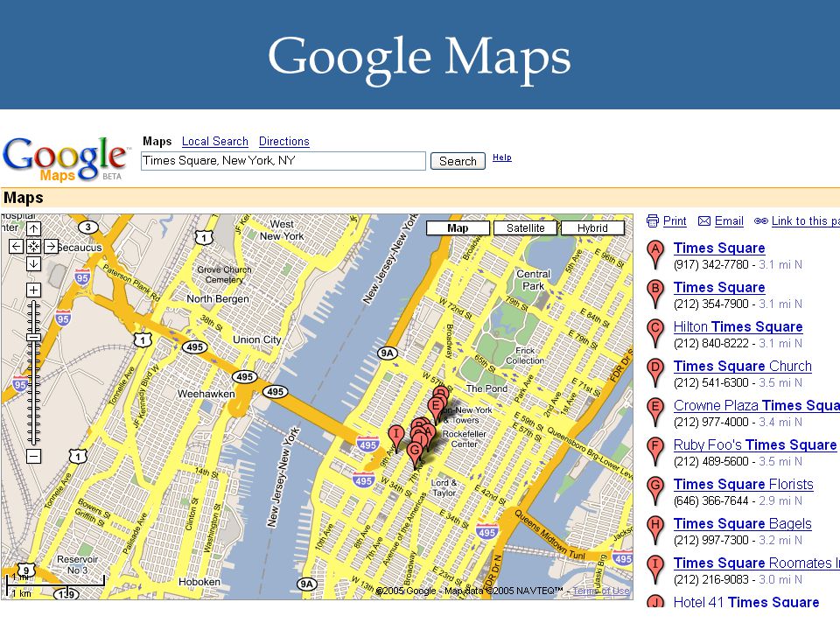The width and height of the screenshot is (840, 630).
Task: Click the red pin B in the results list
Action: (x=654, y=294)
